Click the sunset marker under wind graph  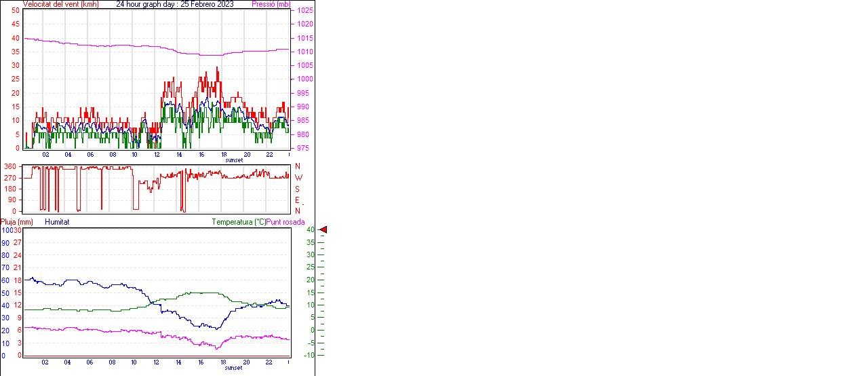coord(234,160)
